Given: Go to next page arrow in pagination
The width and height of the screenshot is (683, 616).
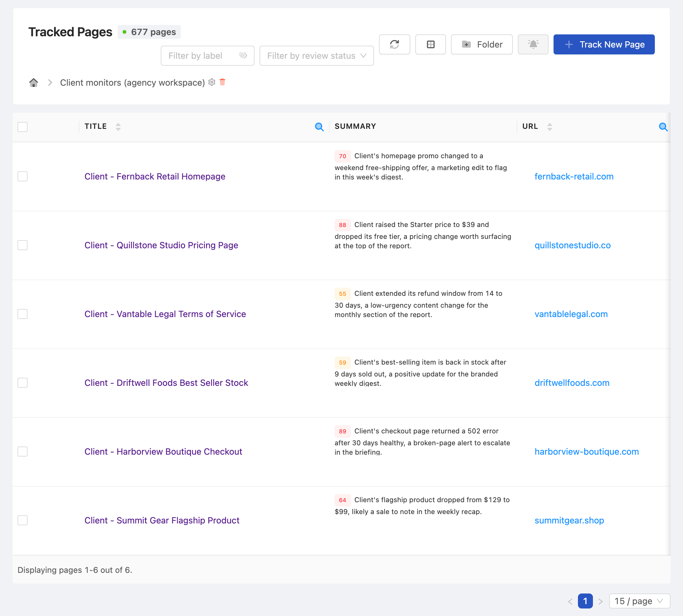Looking at the screenshot, I should click(x=600, y=601).
